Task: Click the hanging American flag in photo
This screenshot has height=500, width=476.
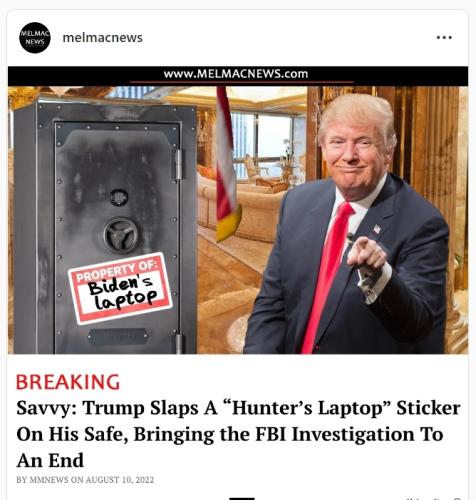Action: [226, 163]
